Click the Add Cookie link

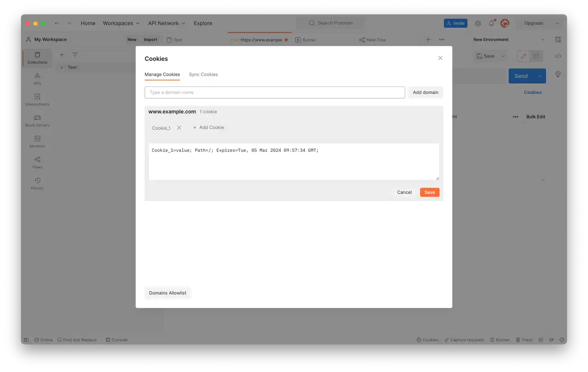coord(209,127)
